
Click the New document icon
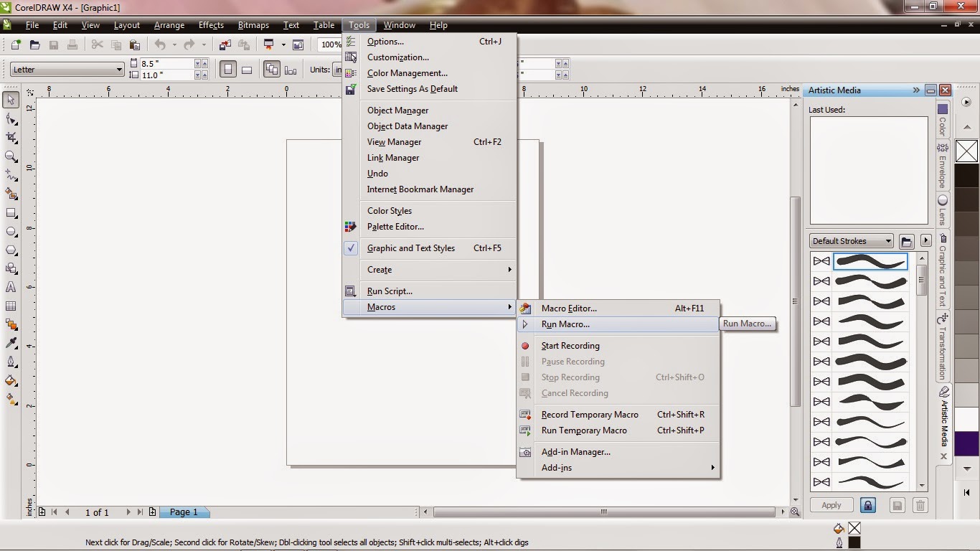coord(17,44)
